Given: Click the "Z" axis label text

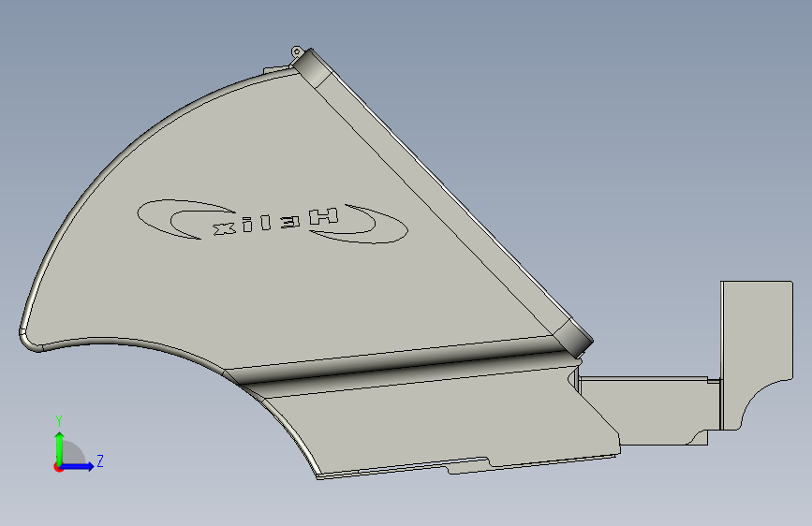Looking at the screenshot, I should [x=100, y=460].
